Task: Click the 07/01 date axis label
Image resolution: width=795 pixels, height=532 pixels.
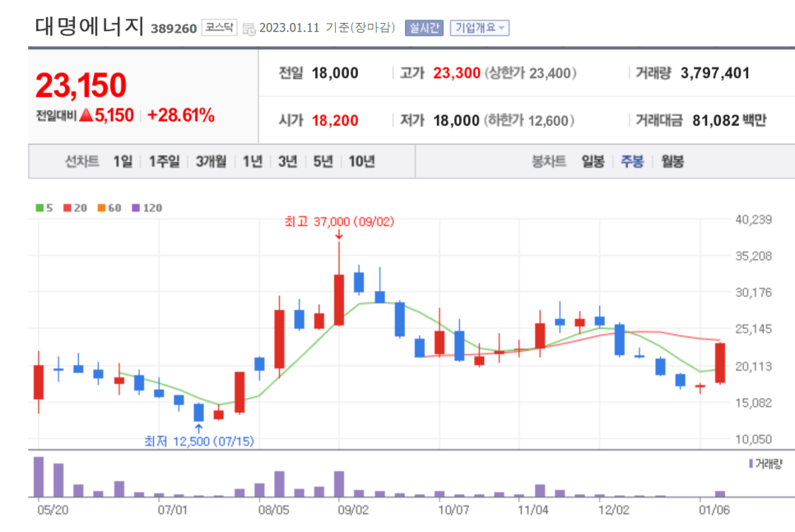Action: pyautogui.click(x=172, y=510)
